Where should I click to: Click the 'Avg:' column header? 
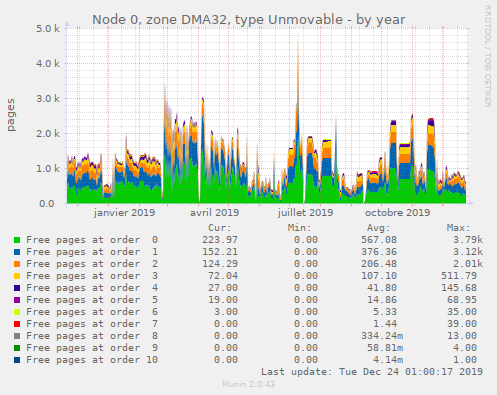[x=378, y=228]
